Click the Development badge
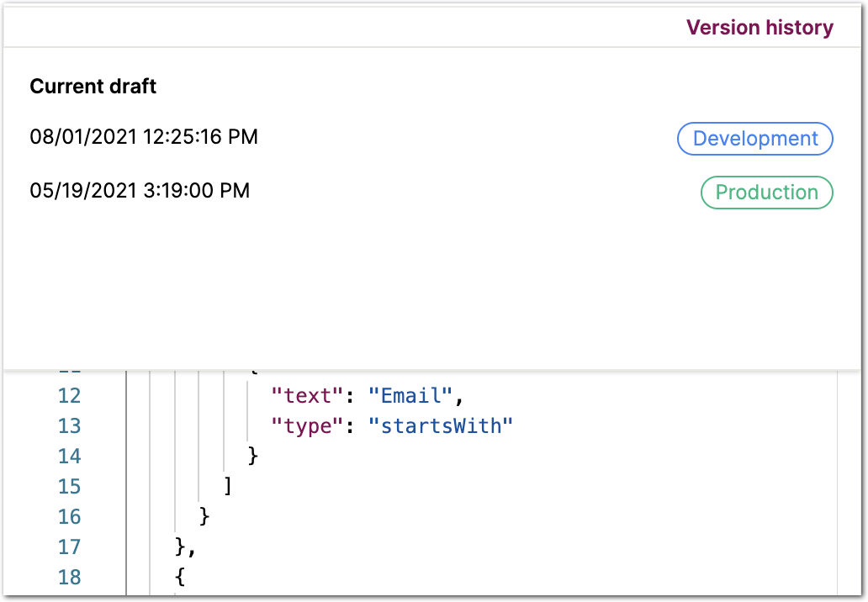 755,139
